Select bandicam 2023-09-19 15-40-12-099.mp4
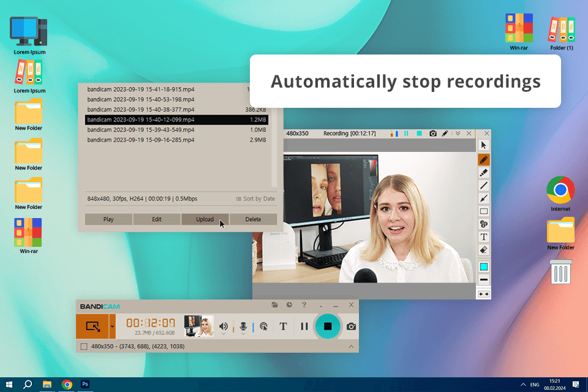The image size is (588, 392). (x=176, y=119)
